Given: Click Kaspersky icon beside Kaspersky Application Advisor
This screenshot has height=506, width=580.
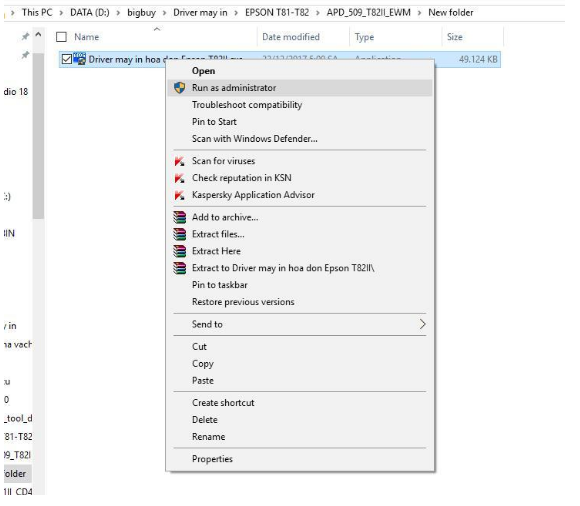Looking at the screenshot, I should tap(179, 195).
